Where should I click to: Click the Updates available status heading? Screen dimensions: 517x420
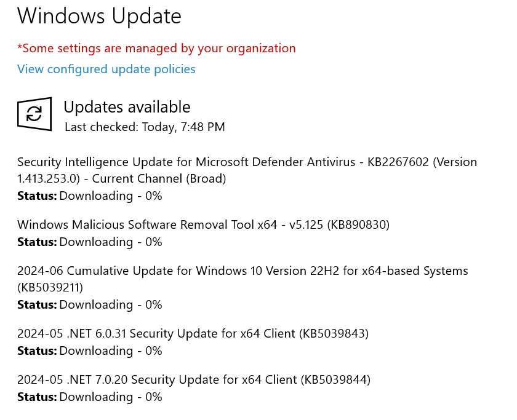pyautogui.click(x=127, y=107)
